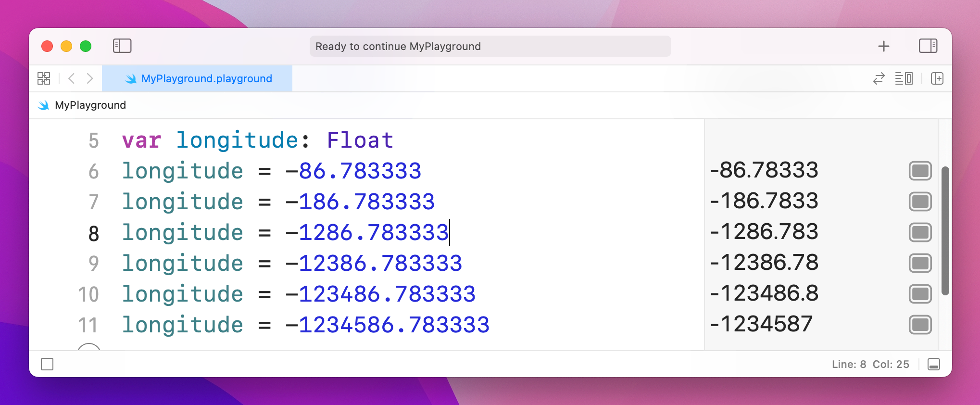Click value -1234586.783333 in code
The image size is (980, 405).
(387, 325)
